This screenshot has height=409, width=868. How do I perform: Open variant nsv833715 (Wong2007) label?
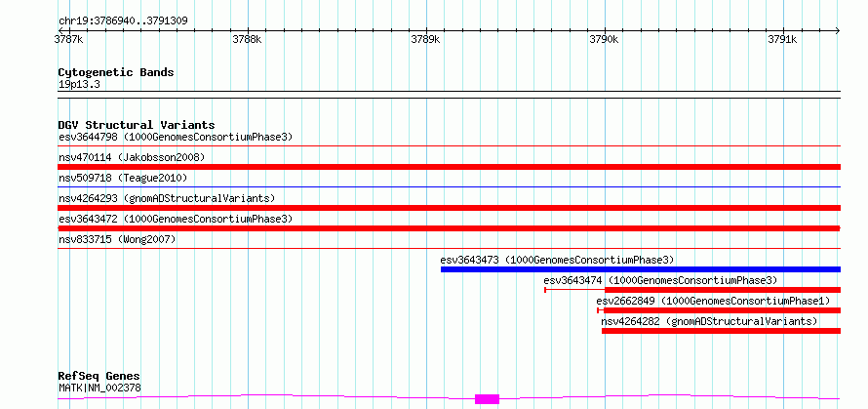pyautogui.click(x=117, y=239)
